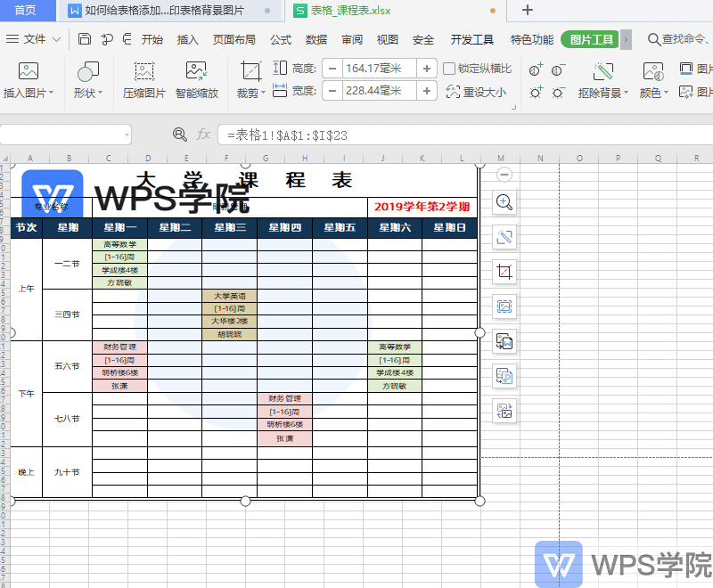
Task: Click the zoom lookup icon beside fx
Action: [x=180, y=135]
